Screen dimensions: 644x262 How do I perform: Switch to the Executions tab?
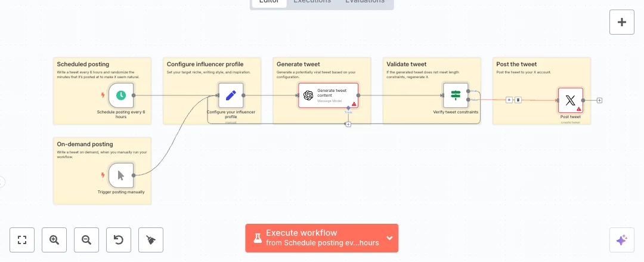coord(312,2)
